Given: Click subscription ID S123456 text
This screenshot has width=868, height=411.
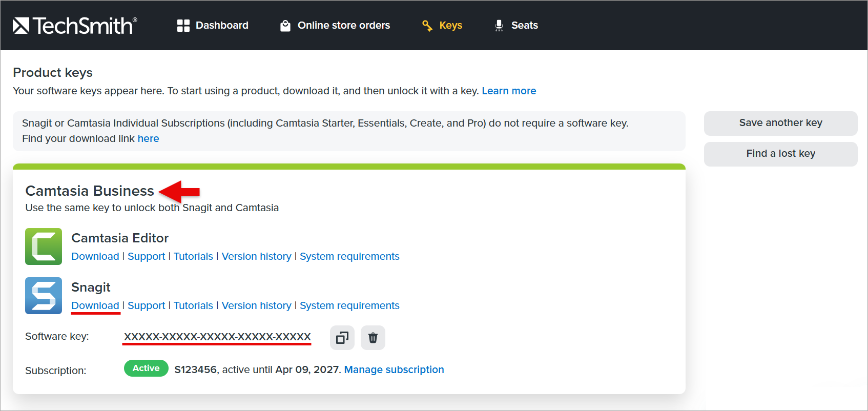Looking at the screenshot, I should click(x=195, y=369).
